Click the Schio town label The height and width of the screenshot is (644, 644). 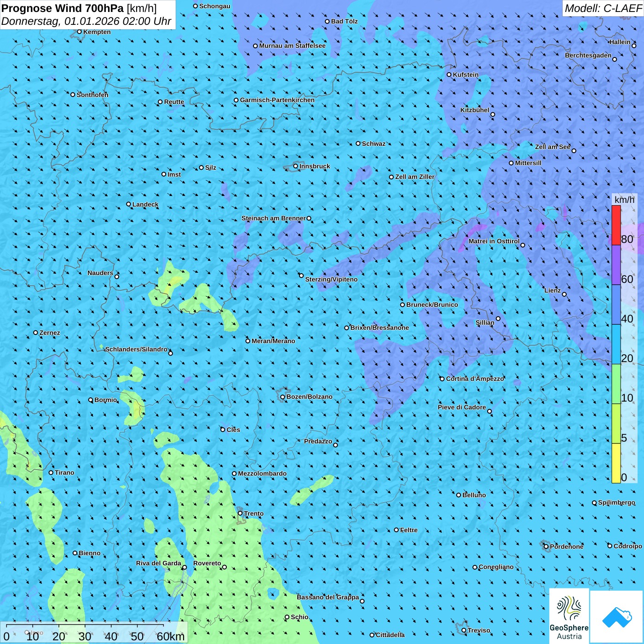299,617
